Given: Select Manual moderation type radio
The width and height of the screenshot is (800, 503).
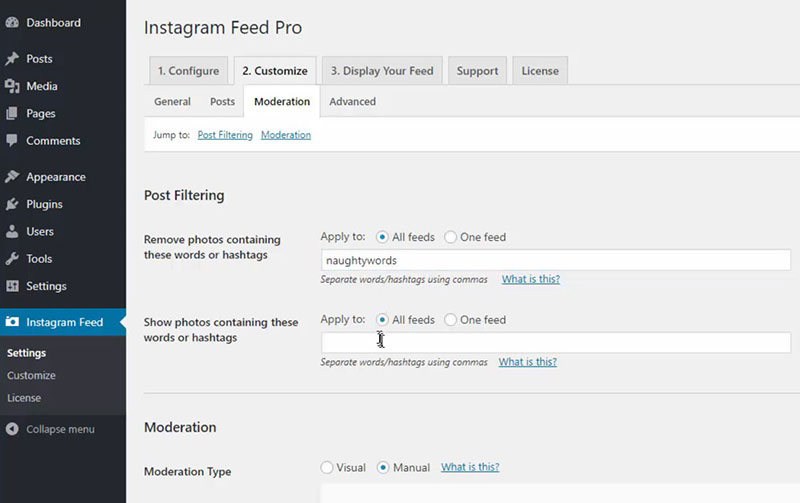Looking at the screenshot, I should click(384, 467).
